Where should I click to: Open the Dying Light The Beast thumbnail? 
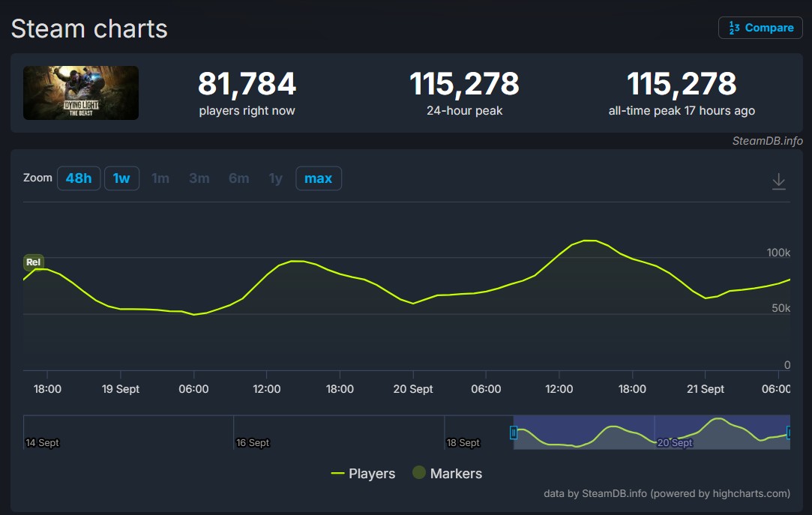[x=81, y=93]
